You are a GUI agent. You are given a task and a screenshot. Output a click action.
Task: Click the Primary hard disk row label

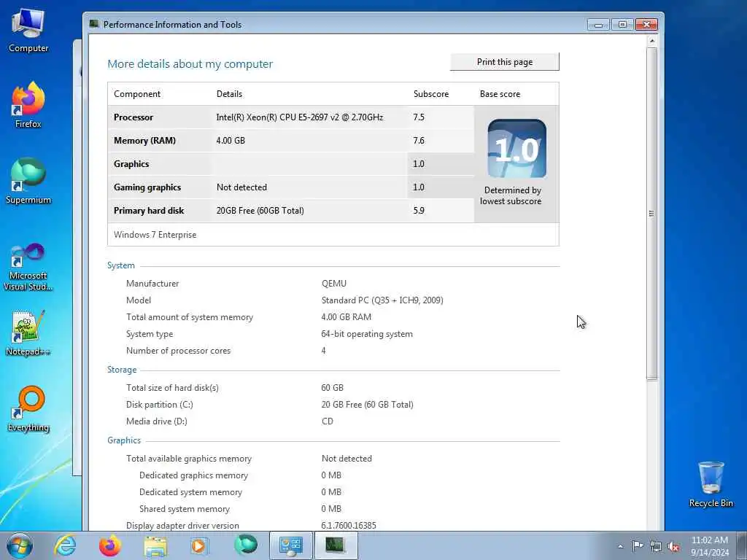pyautogui.click(x=149, y=211)
